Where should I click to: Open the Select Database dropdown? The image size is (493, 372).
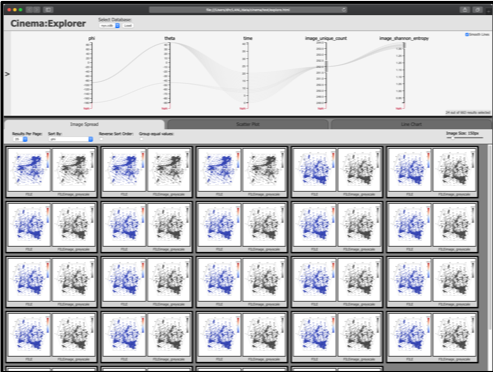[109, 25]
